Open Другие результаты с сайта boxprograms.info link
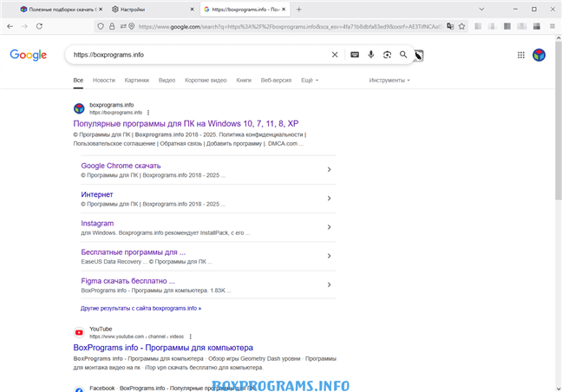The width and height of the screenshot is (562, 392). [x=140, y=308]
